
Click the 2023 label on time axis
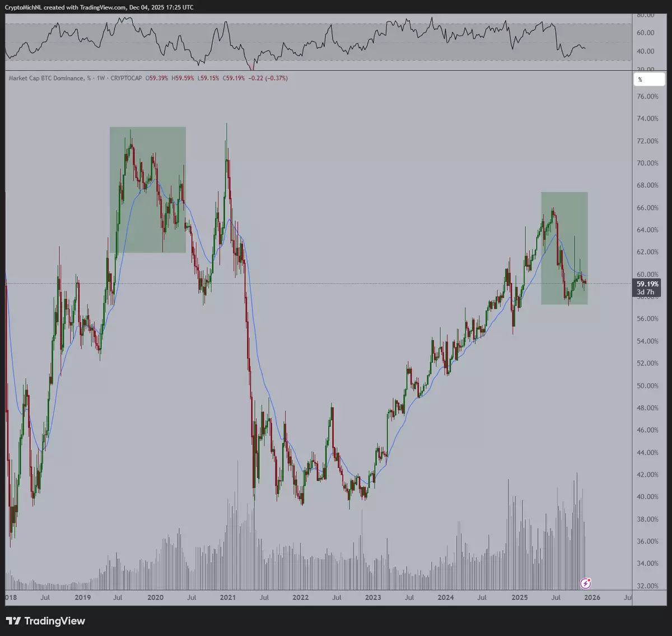coord(373,597)
